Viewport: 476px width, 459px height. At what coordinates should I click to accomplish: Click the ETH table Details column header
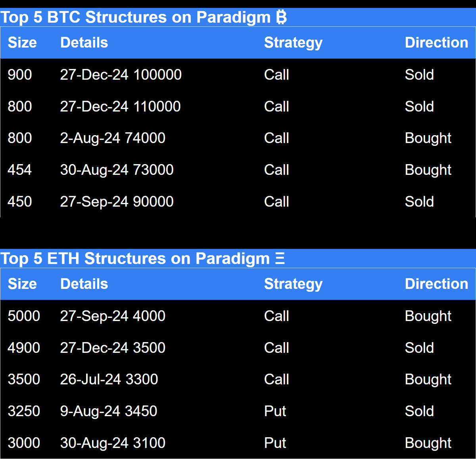[84, 284]
